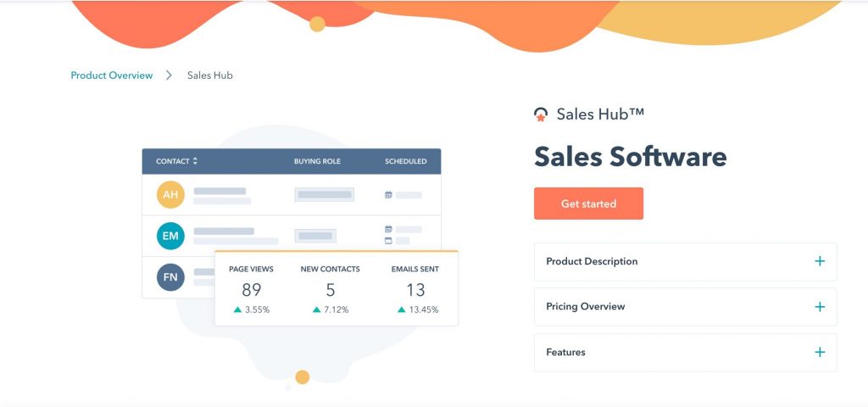Select the Sales Hub breadcrumb item
This screenshot has width=868, height=407.
click(x=209, y=75)
